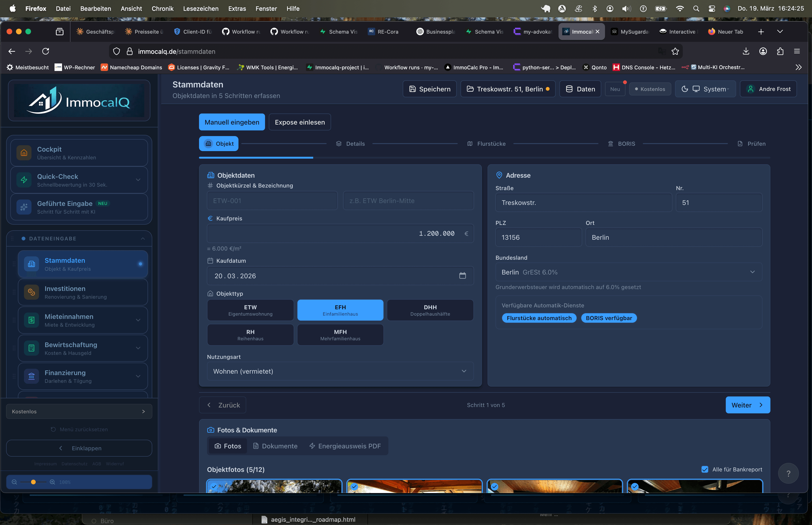Open Geführte Eingabe sparkle icon
This screenshot has width=812, height=525.
coord(24,207)
